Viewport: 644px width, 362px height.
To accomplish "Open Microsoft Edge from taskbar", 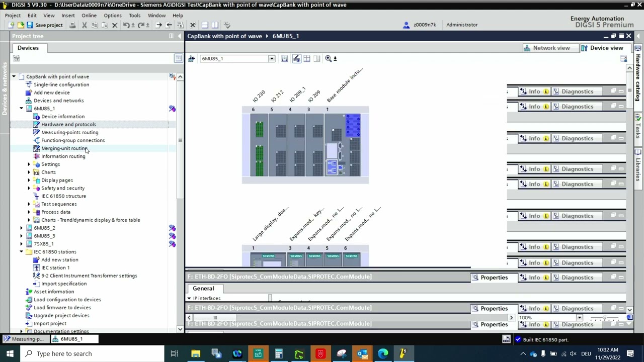I will click(x=383, y=354).
